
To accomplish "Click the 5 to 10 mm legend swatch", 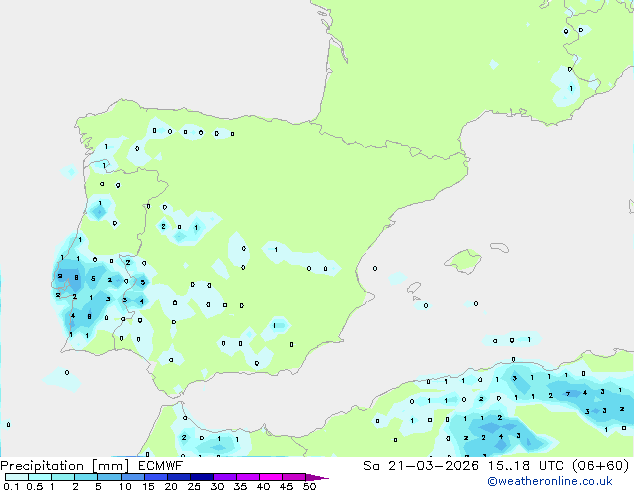I will click(109, 477).
